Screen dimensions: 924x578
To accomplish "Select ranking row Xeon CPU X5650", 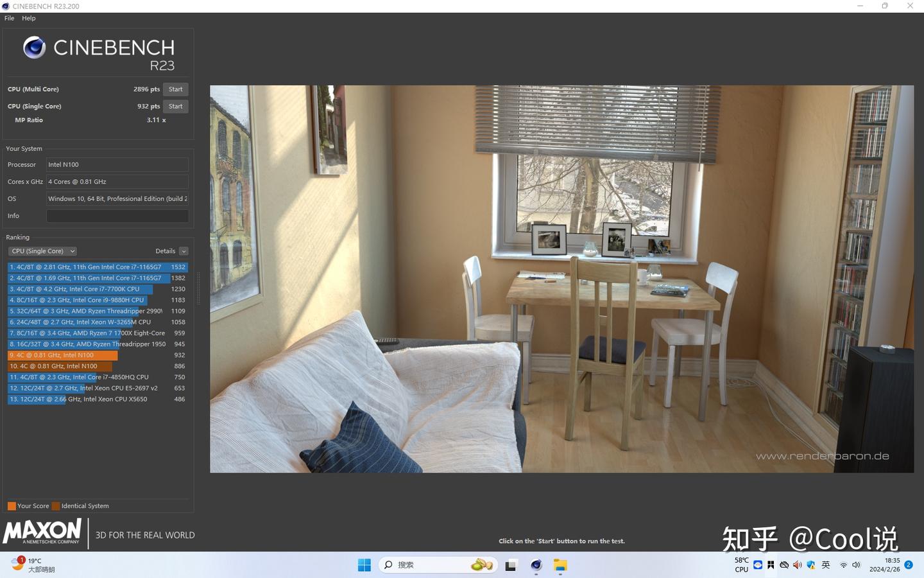I will coord(98,399).
